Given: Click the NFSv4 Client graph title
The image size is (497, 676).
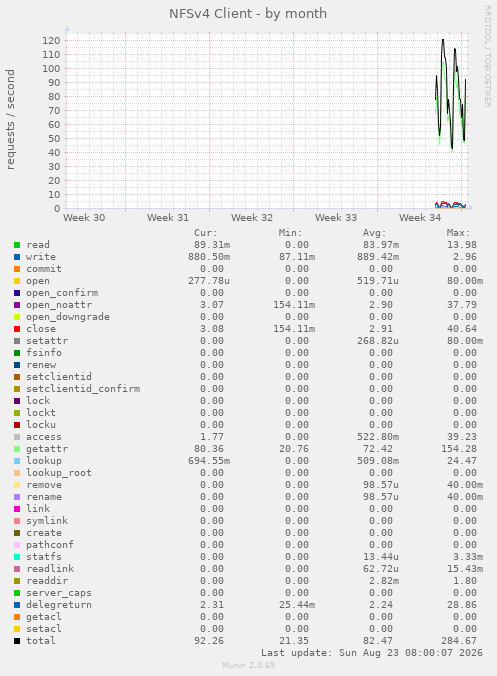Looking at the screenshot, I should click(x=248, y=14).
